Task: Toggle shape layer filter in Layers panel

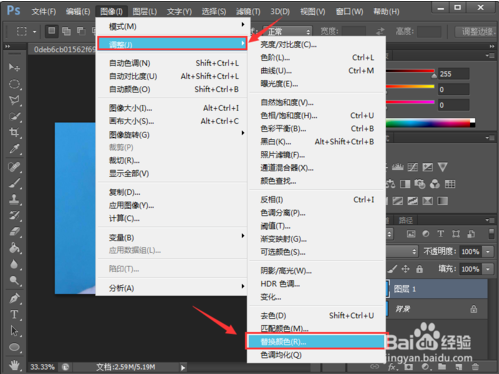Action: [456, 234]
